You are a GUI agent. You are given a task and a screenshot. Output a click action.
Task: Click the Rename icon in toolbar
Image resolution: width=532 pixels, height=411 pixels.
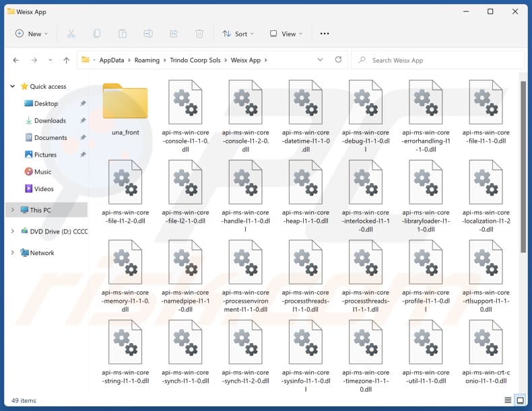tap(148, 34)
